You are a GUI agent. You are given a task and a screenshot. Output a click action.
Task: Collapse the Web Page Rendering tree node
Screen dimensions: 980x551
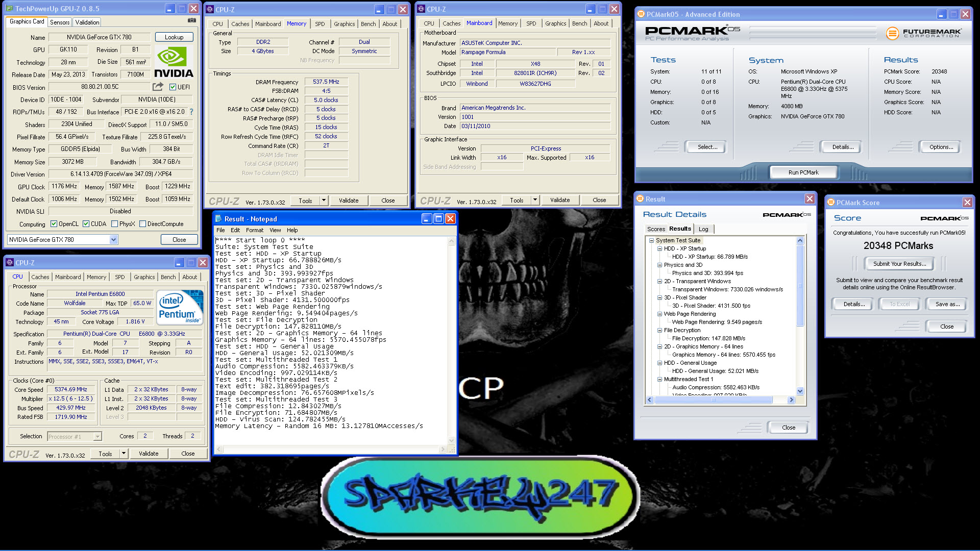pyautogui.click(x=659, y=314)
